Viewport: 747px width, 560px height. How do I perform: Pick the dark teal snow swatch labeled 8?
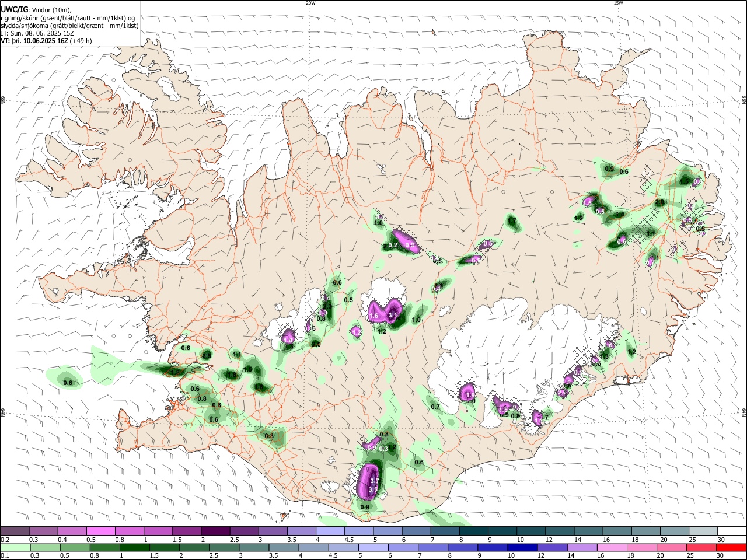(x=474, y=531)
